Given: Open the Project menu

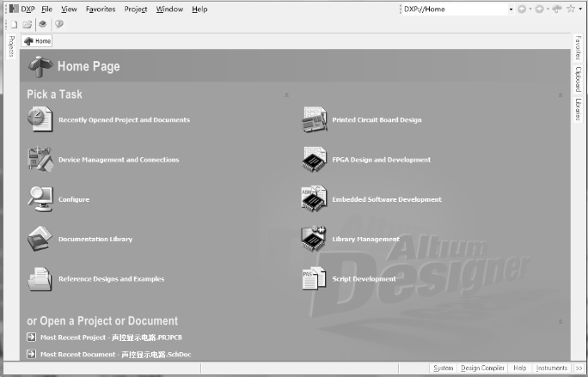Looking at the screenshot, I should (136, 9).
